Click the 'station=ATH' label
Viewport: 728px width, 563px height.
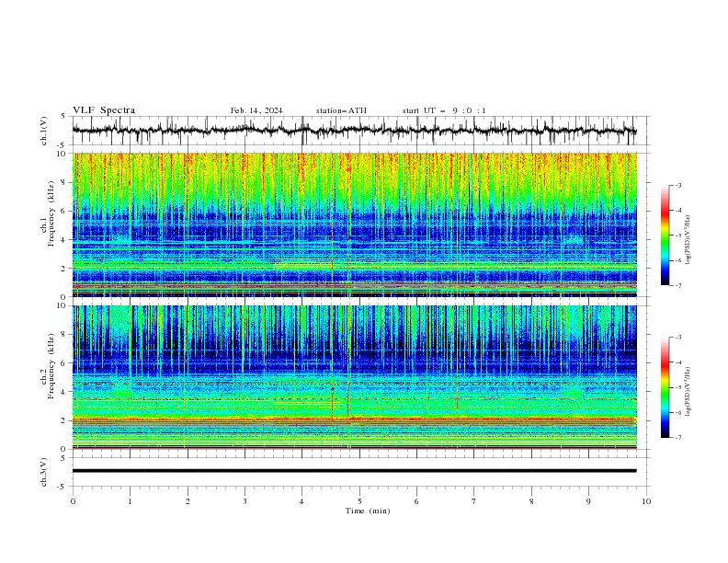coord(341,110)
